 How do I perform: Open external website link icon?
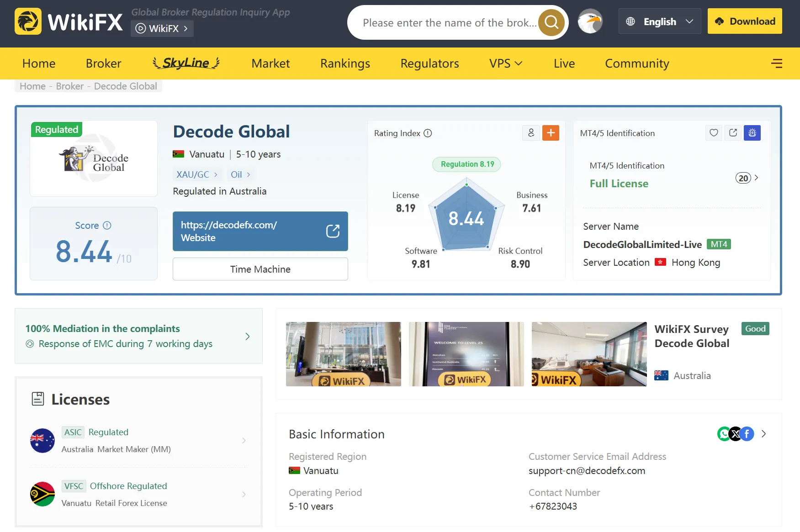pyautogui.click(x=333, y=231)
